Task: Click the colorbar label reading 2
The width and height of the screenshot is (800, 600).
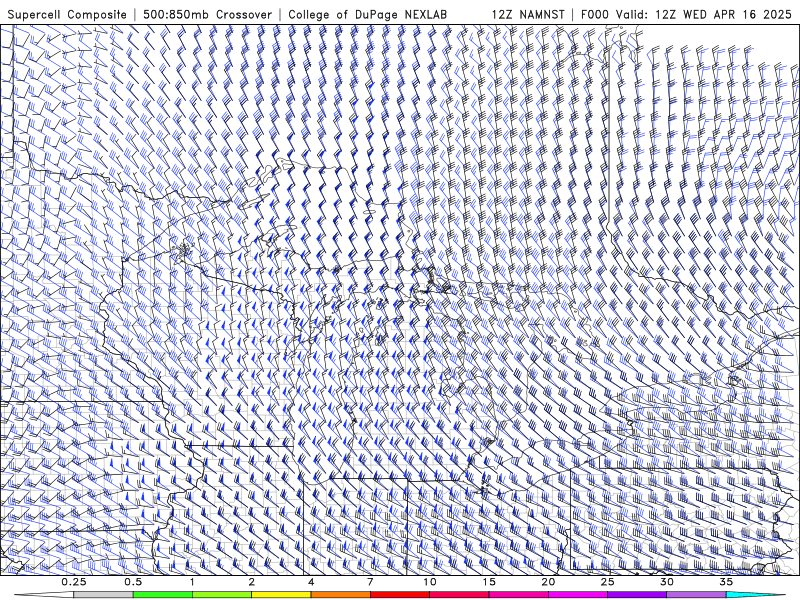Action: click(252, 582)
